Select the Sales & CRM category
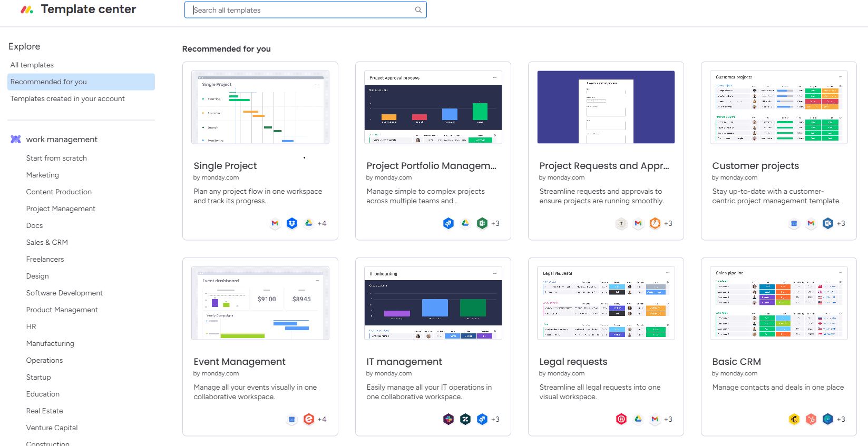Screen dimensions: 868x446 point(47,242)
